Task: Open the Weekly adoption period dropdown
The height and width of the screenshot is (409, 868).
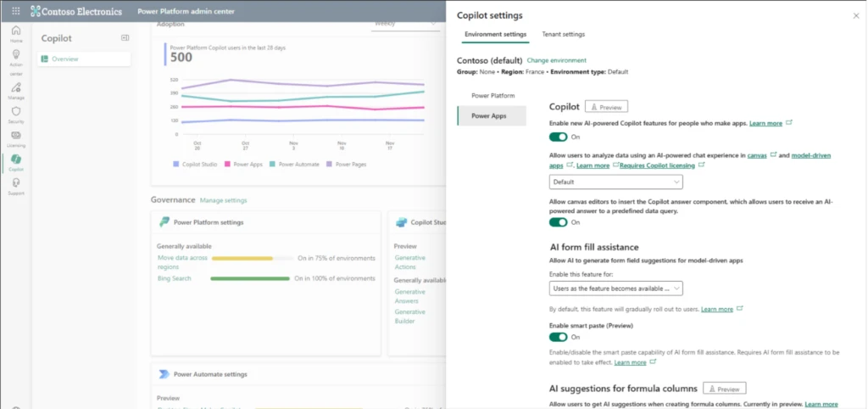Action: pyautogui.click(x=406, y=24)
